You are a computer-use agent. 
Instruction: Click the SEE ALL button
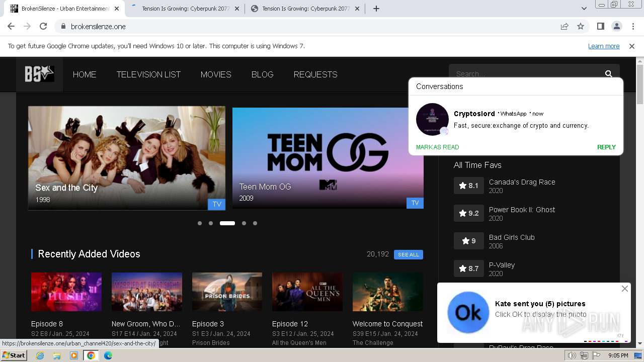409,254
